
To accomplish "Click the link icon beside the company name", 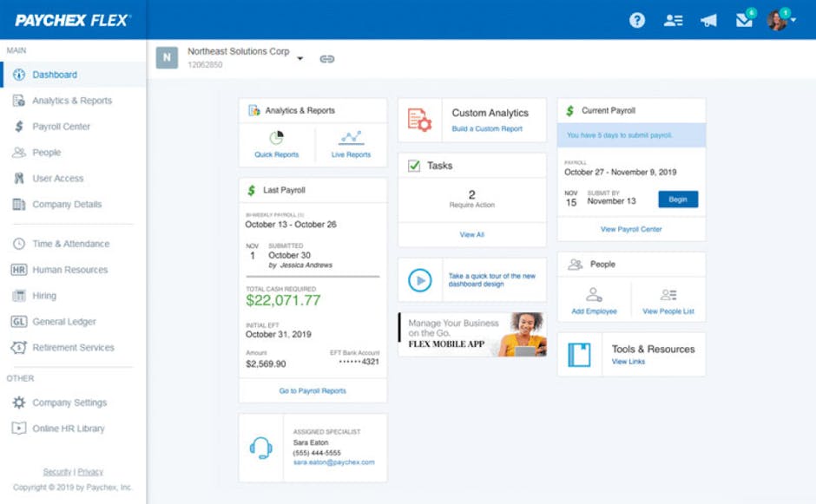I will pos(326,59).
